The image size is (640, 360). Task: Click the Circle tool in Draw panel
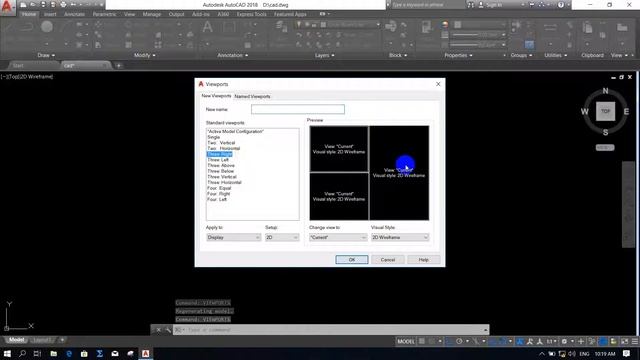tap(47, 27)
